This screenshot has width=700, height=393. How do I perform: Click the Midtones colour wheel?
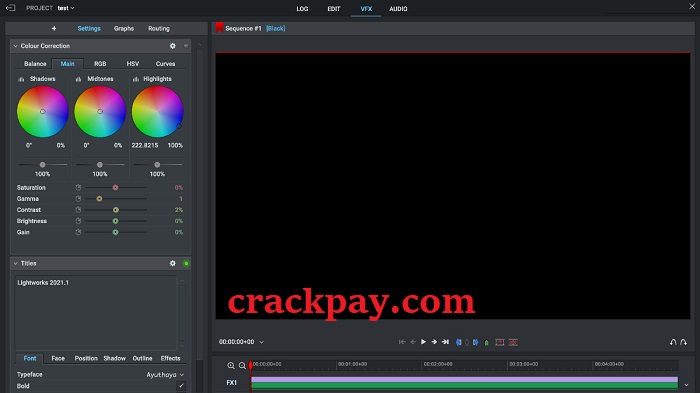[x=100, y=112]
